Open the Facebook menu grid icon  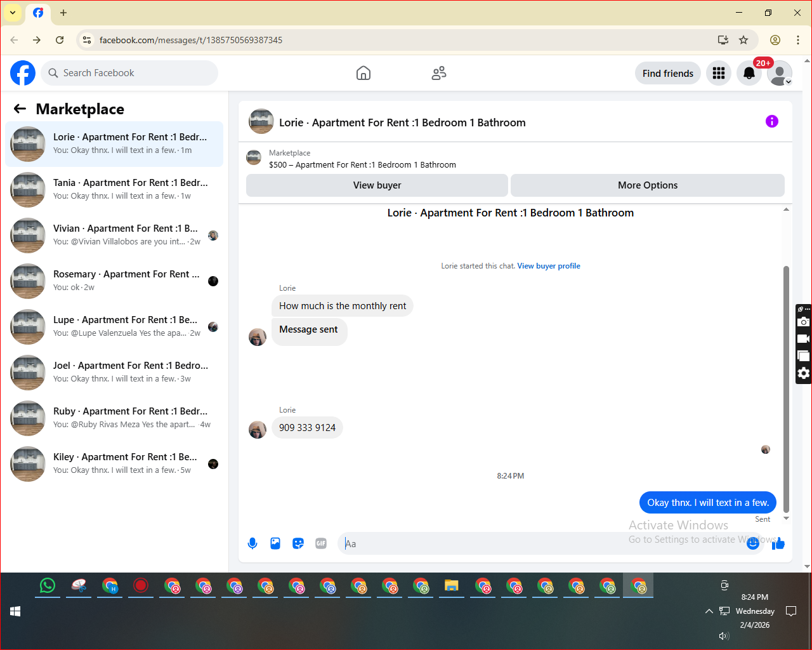(719, 73)
